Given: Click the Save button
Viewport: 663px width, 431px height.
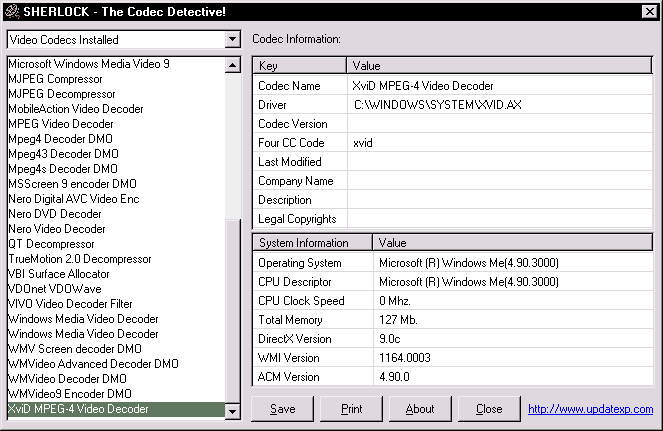Looking at the screenshot, I should point(282,408).
